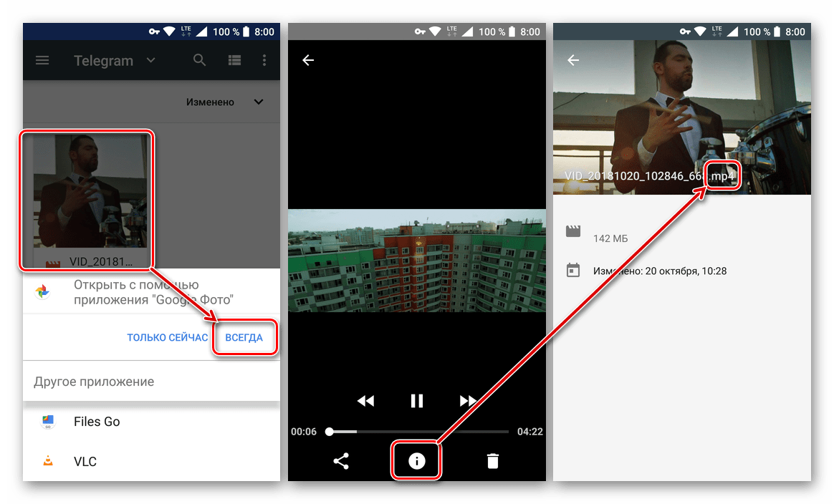Choose ВСЕГДА to always open

tap(244, 337)
